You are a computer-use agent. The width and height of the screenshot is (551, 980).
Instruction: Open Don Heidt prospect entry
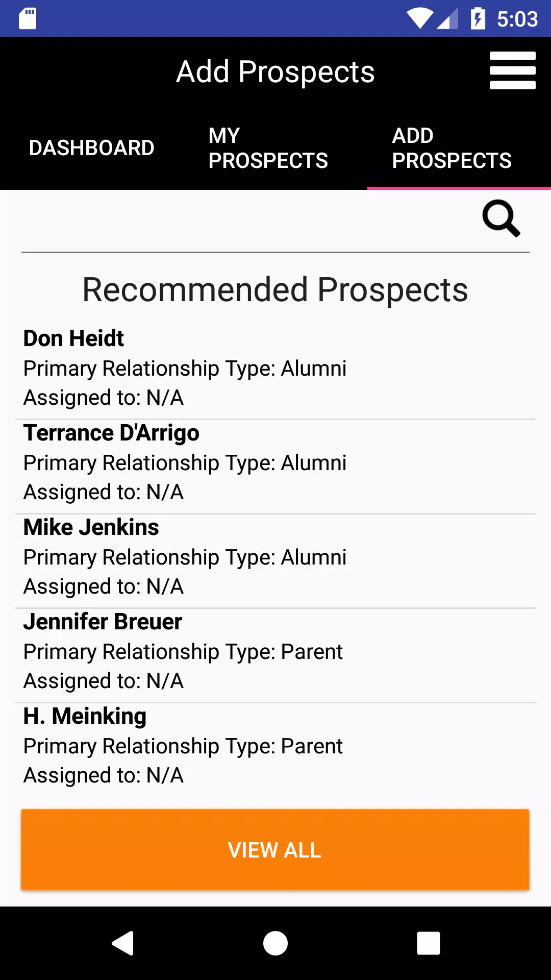pyautogui.click(x=275, y=368)
